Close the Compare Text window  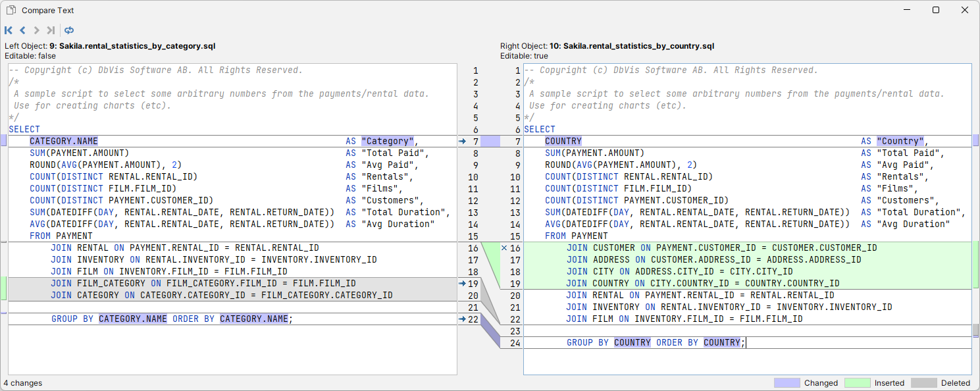965,10
